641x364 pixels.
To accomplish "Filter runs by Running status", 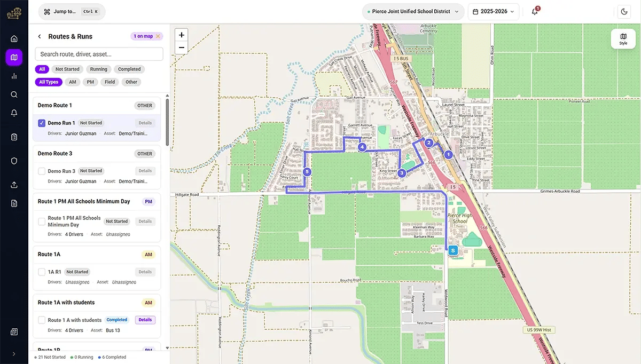I will click(99, 69).
